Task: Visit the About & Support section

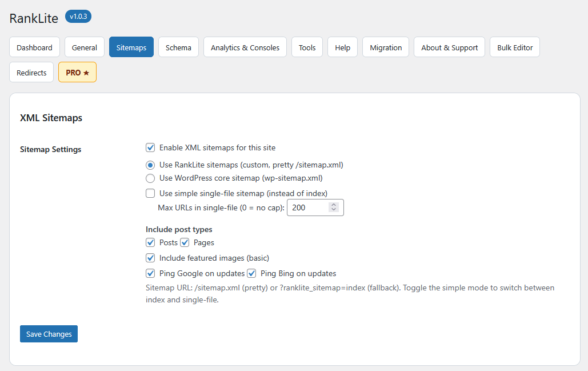Action: [x=449, y=47]
